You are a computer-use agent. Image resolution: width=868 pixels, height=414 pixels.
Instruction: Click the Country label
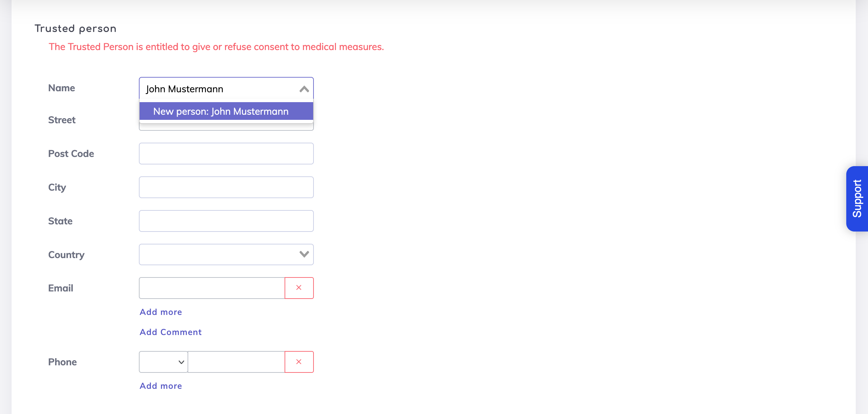click(66, 255)
